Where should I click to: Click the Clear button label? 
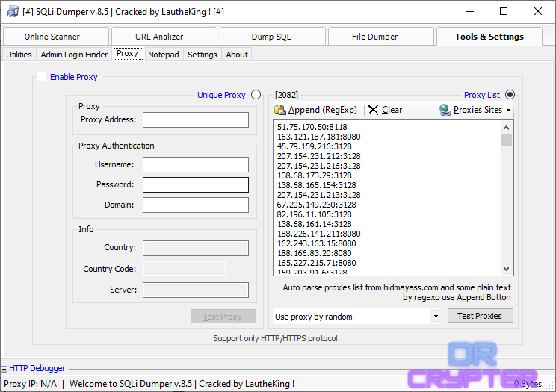tap(392, 110)
